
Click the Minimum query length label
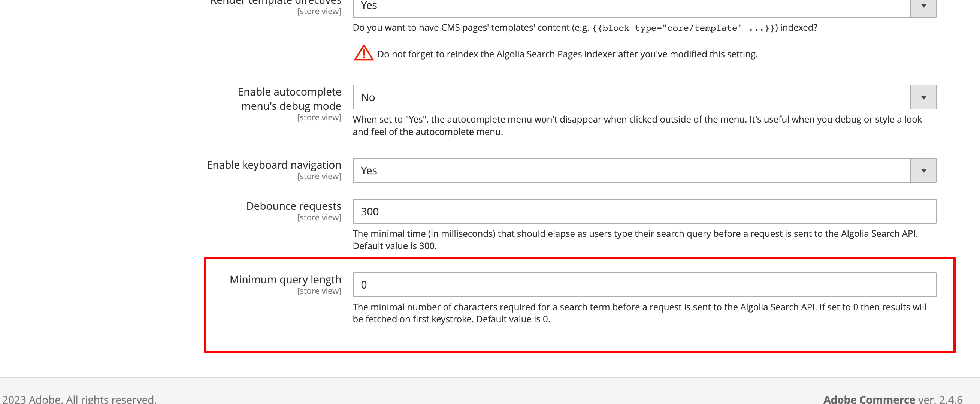click(x=285, y=279)
